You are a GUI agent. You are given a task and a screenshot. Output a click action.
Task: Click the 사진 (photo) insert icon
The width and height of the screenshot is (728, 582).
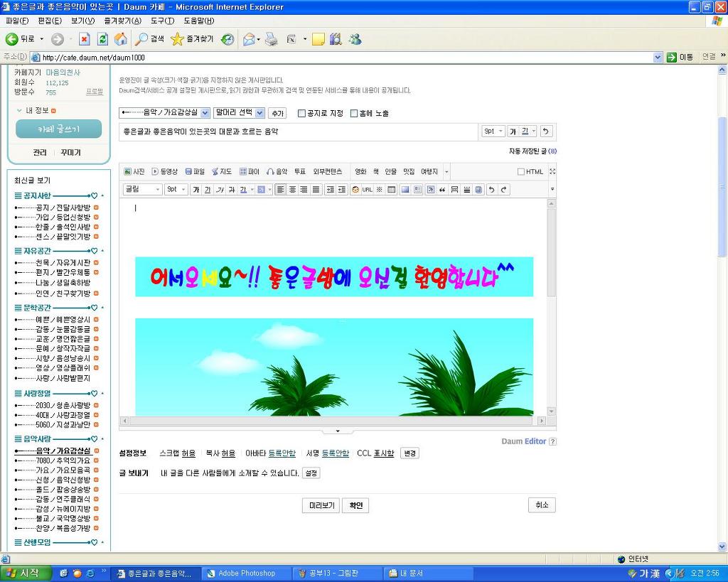point(134,171)
